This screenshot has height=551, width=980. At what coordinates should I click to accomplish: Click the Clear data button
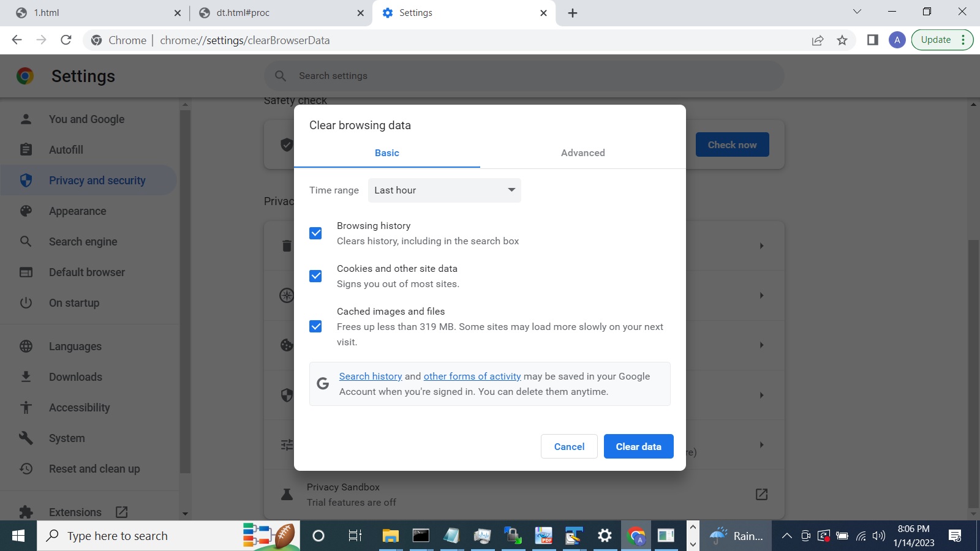[x=638, y=446]
